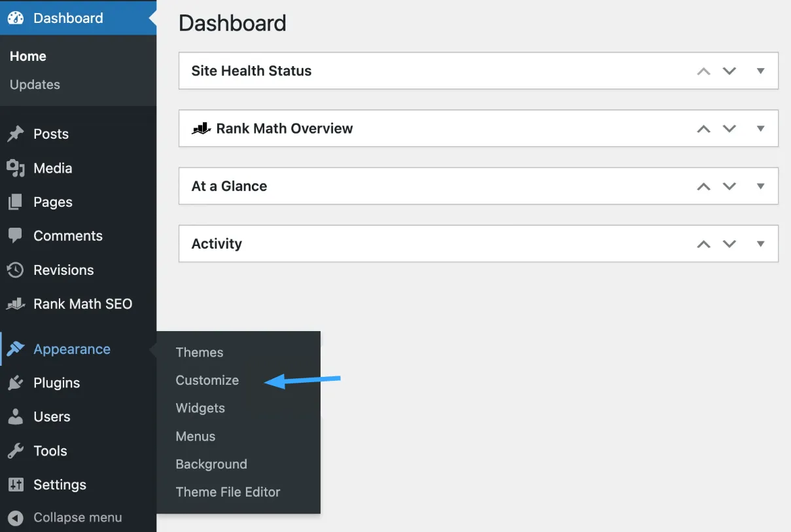Click the Collapse menu arrow icon
Screen dimensions: 791x532
pyautogui.click(x=16, y=518)
